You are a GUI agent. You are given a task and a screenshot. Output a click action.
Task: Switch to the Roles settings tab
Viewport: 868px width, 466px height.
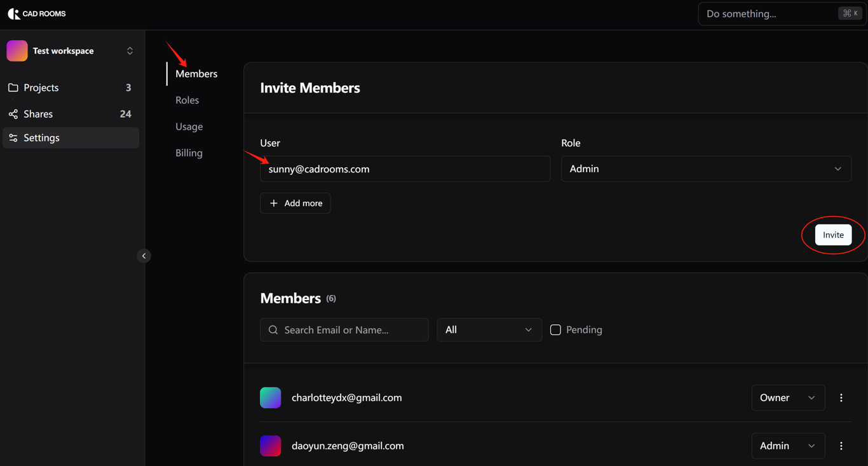click(187, 100)
